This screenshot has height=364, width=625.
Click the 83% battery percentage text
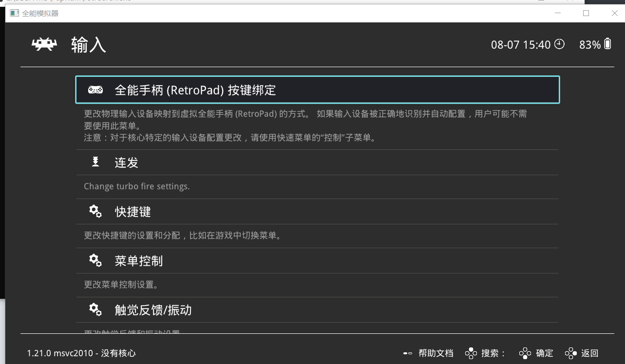pos(590,45)
